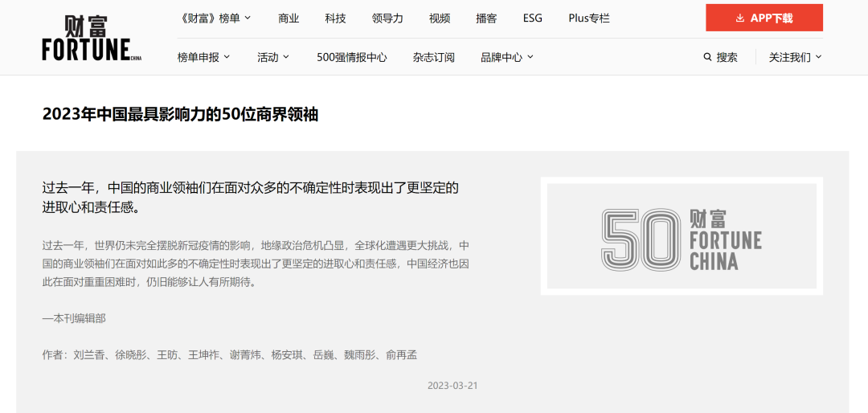Open the 科技 menu item

click(335, 18)
